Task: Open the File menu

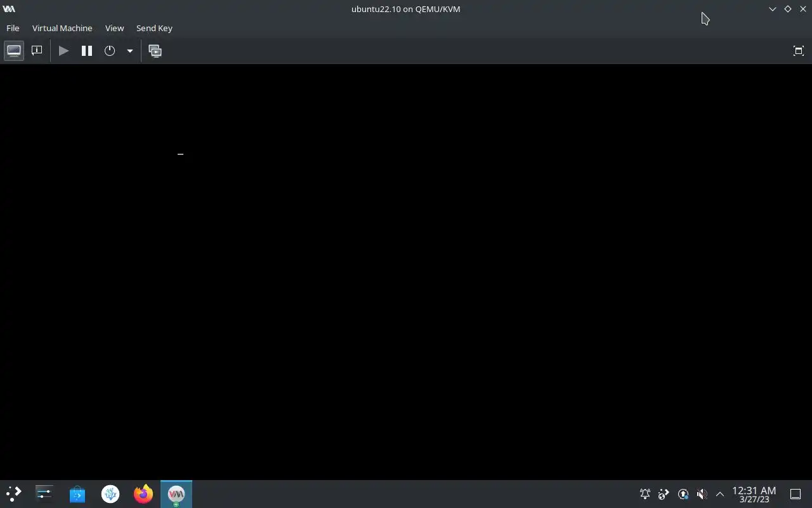Action: coord(13,28)
